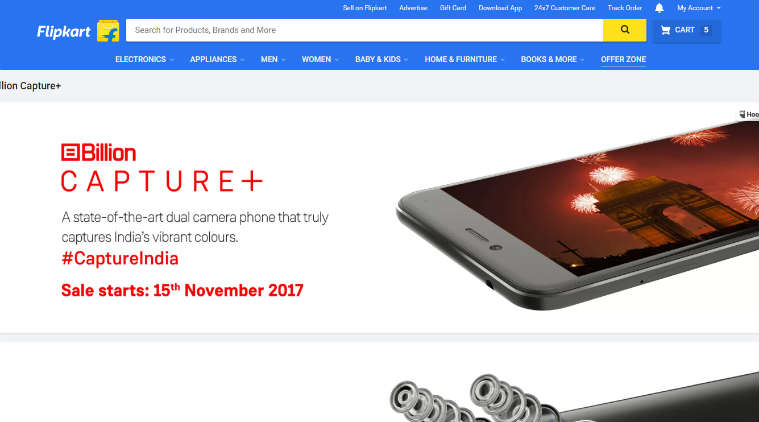The height and width of the screenshot is (422, 759).
Task: Open the Download App link
Action: [x=500, y=8]
